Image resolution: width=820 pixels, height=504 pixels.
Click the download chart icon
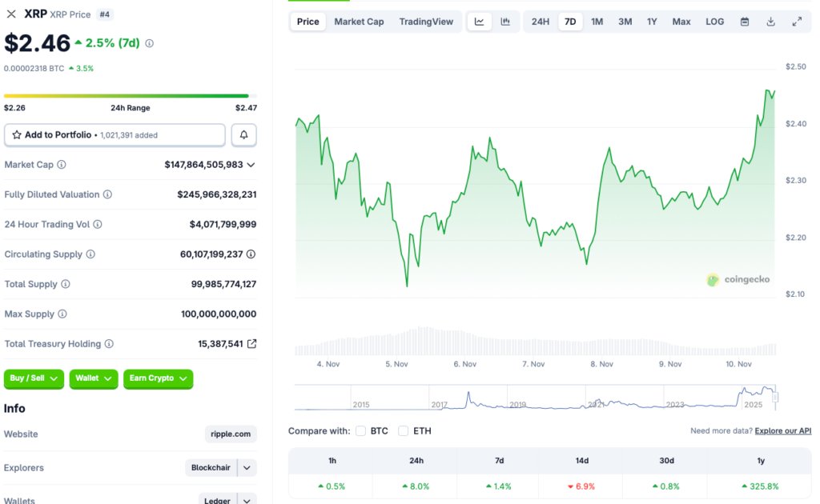771,21
